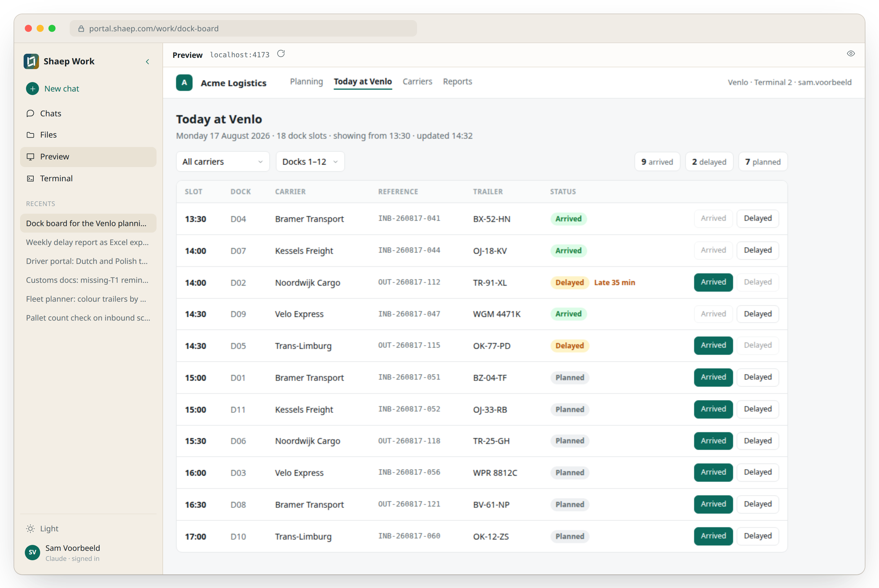
Task: Mark Bramer Transport BZ-04-TF as Arrived
Action: (713, 377)
